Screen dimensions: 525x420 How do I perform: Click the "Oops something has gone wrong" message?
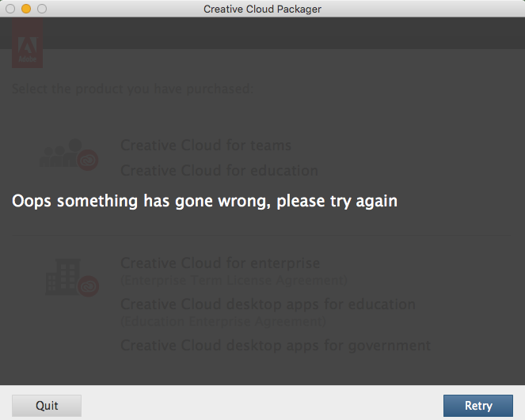pos(204,202)
